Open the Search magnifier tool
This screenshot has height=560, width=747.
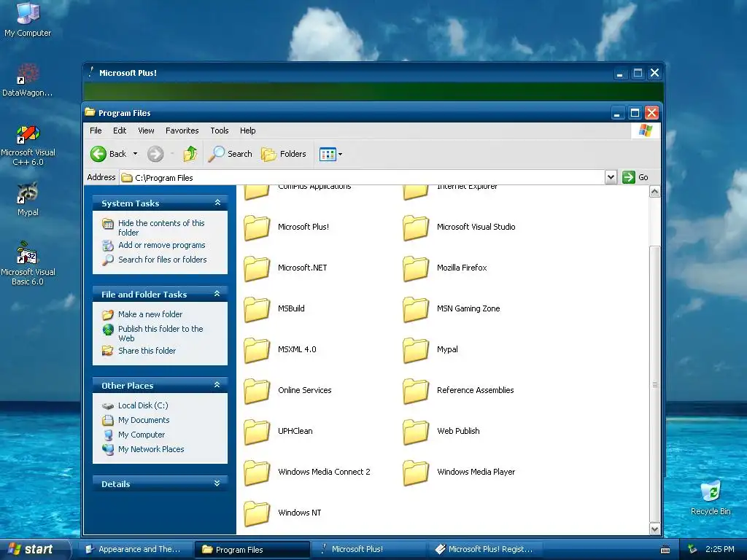click(230, 154)
